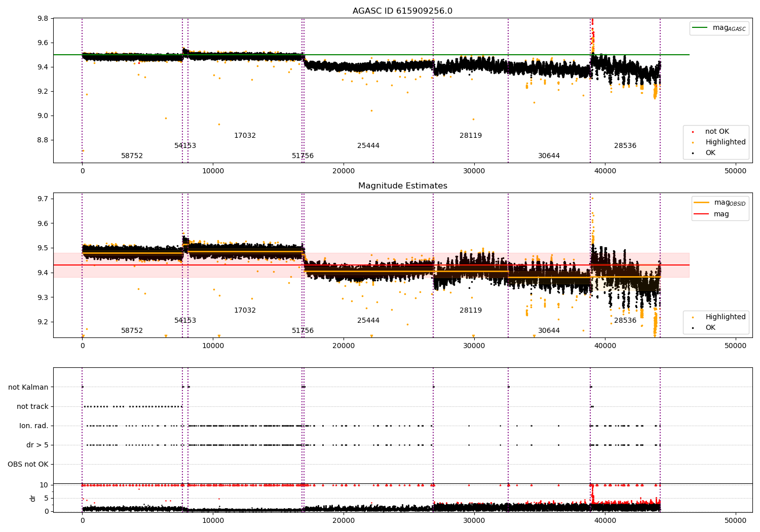Screen dimensions: 760x532
Task: Select the 'OBS not OK' y-axis label
Action: point(28,464)
